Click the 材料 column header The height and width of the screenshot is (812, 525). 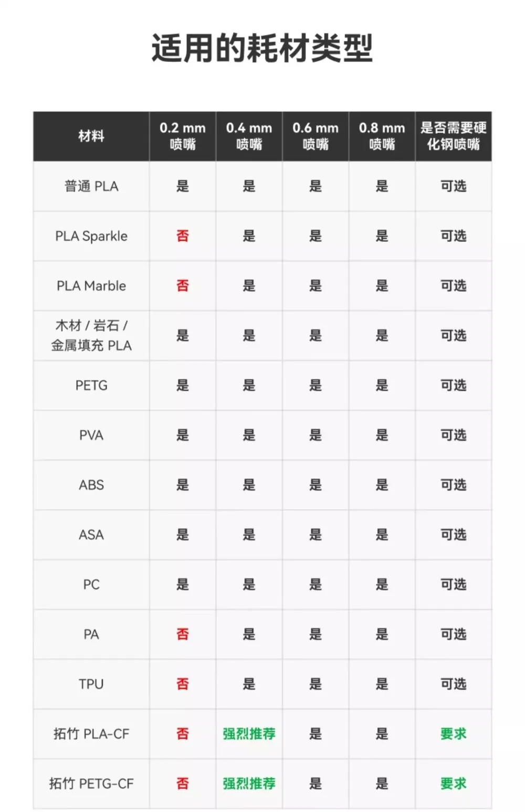[x=91, y=136]
